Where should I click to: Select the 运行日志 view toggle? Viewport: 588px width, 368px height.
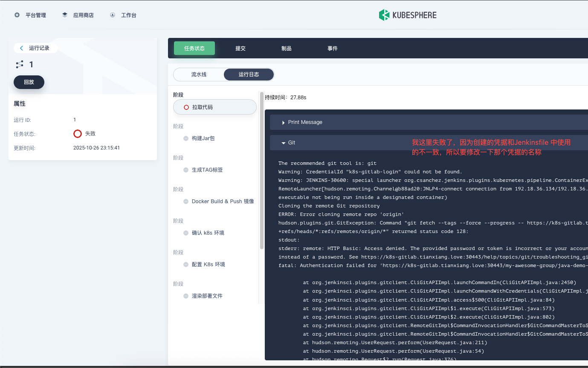[x=249, y=75]
